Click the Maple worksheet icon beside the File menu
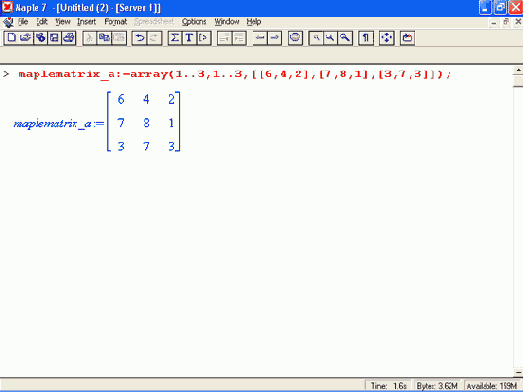This screenshot has height=392, width=523. [8, 22]
